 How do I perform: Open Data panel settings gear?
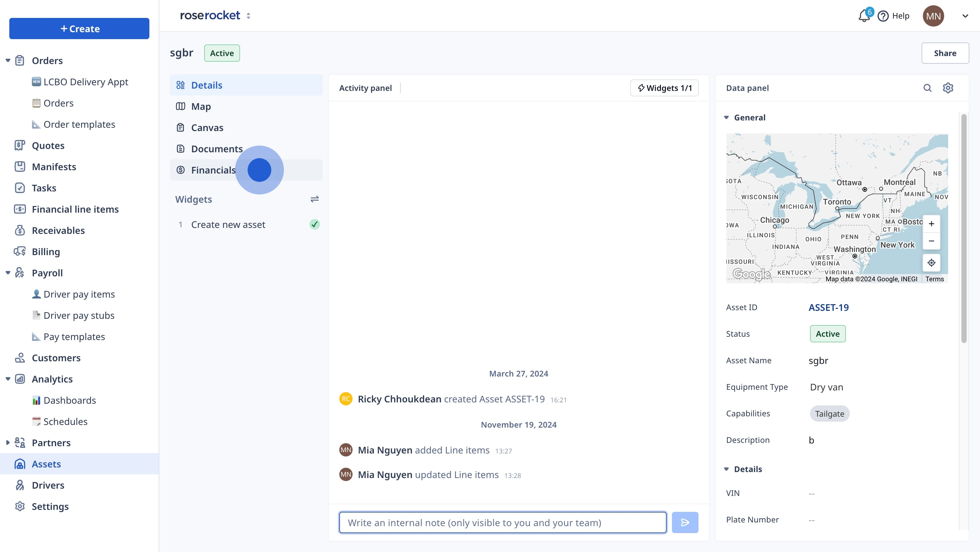948,88
